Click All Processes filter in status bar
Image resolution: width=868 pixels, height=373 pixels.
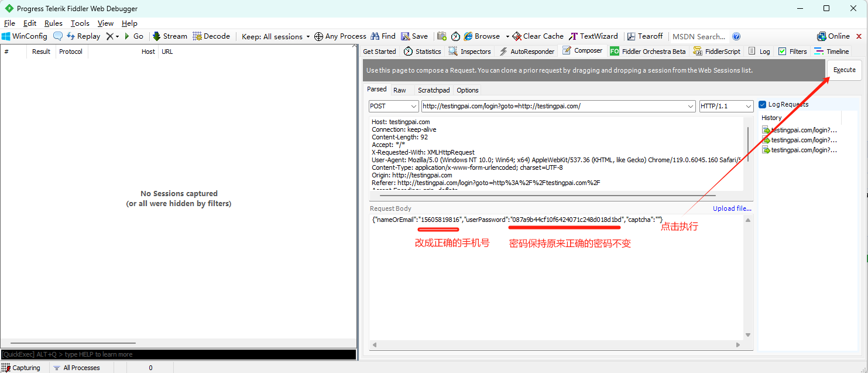pos(76,368)
